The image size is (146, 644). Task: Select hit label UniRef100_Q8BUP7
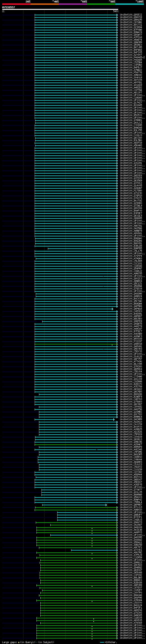click(x=131, y=515)
